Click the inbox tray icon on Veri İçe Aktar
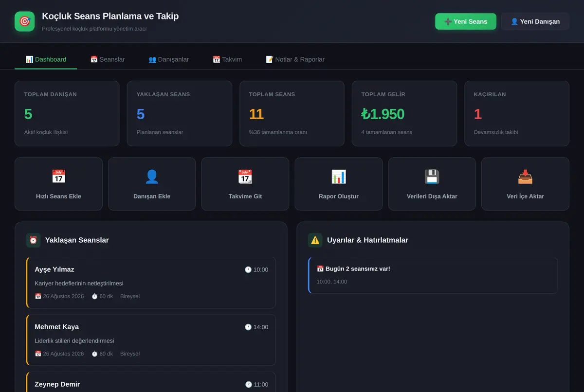The height and width of the screenshot is (392, 584). pos(526,177)
